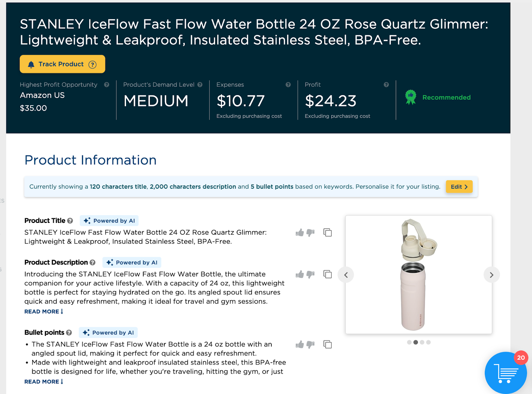Click the Stanley bottle product image

(x=418, y=274)
